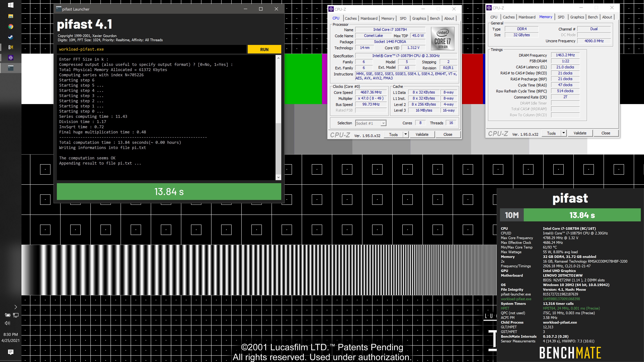Image resolution: width=644 pixels, height=362 pixels.
Task: Expand Tools dropdown arrow in right CPU-Z window
Action: (563, 133)
